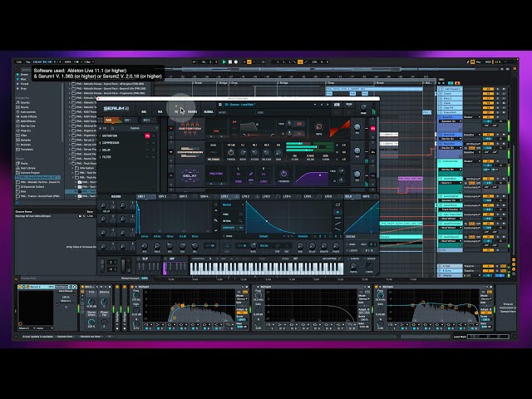Viewport: 532px width, 399px height.
Task: Click the Compressor Ratio knob
Action: [243, 152]
